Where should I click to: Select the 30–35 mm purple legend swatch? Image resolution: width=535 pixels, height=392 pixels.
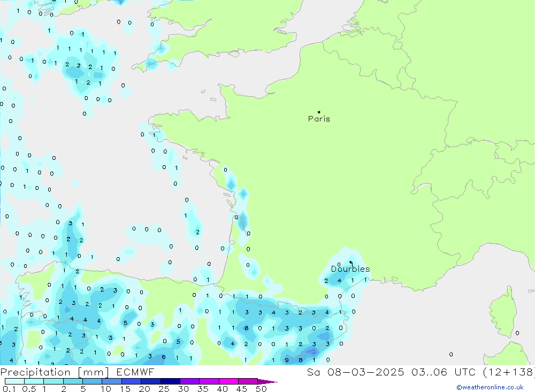click(190, 381)
